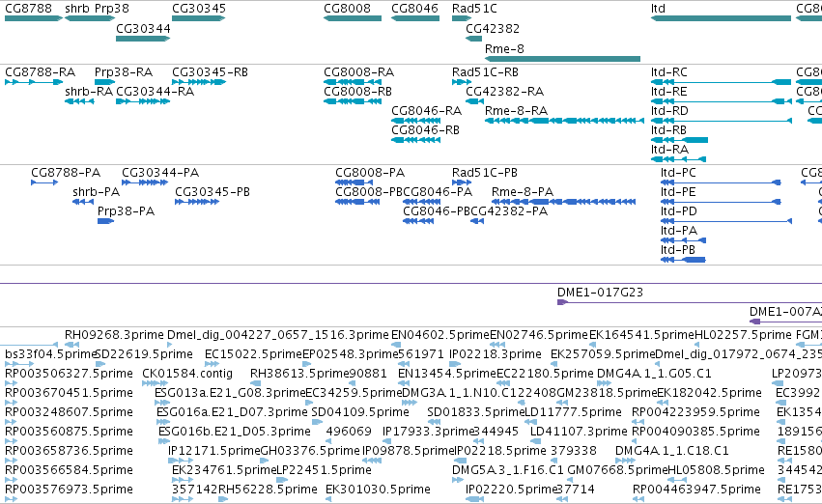Select protein ltd-PE
Viewport: 822px width, 504px height.
721,202
